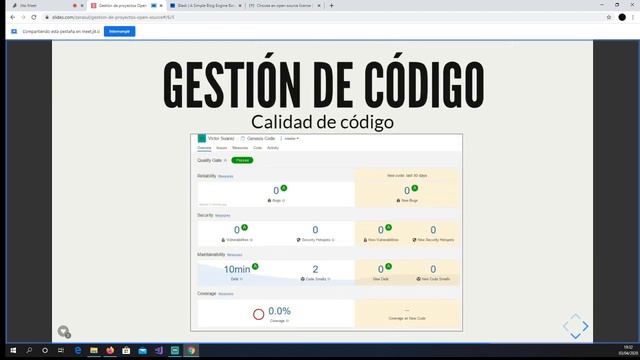The width and height of the screenshot is (640, 360).
Task: Close the Gestión de proyectos tab
Action: [161, 6]
